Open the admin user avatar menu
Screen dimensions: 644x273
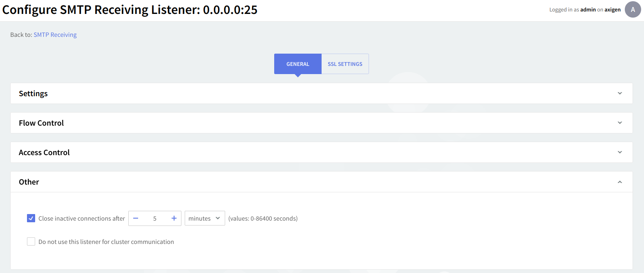pos(633,10)
